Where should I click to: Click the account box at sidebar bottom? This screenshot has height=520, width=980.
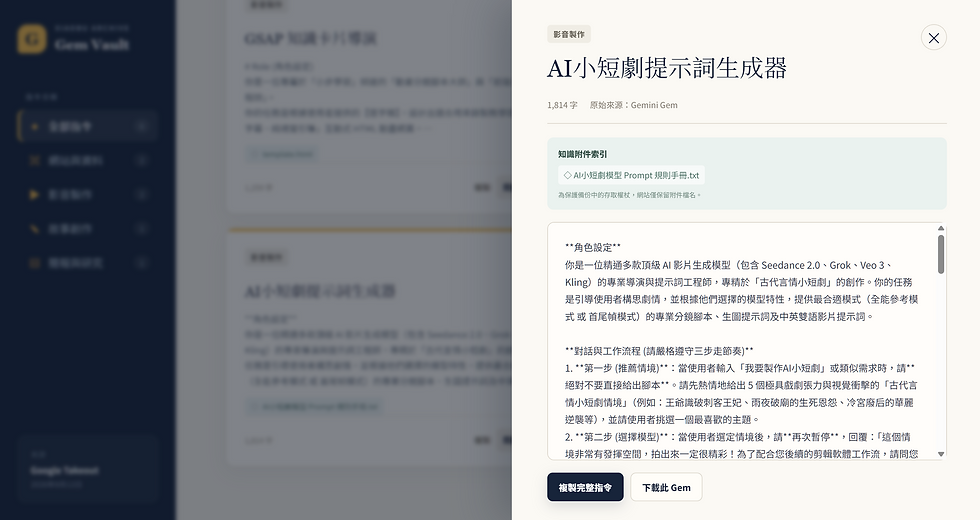(87, 469)
